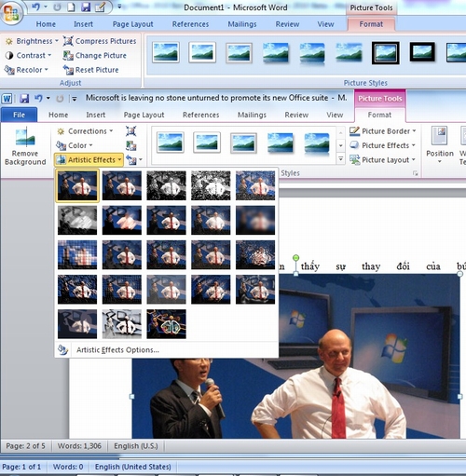Click English (United States) in Document1 status bar

coord(133,467)
